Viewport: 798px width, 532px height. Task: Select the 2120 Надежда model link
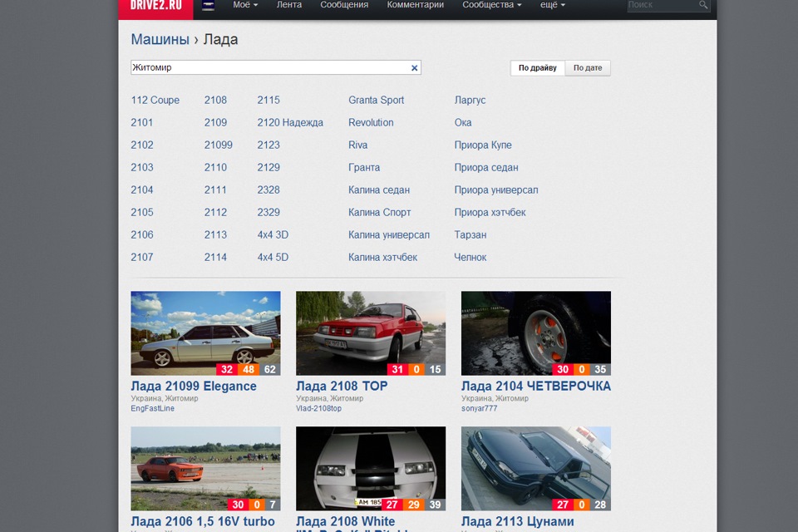[290, 123]
